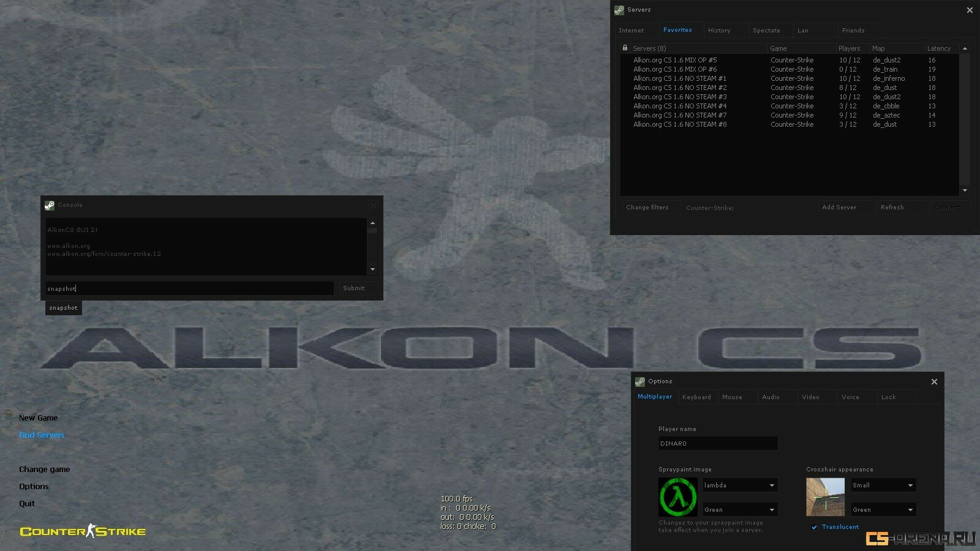Click the Player name input field

tap(717, 443)
